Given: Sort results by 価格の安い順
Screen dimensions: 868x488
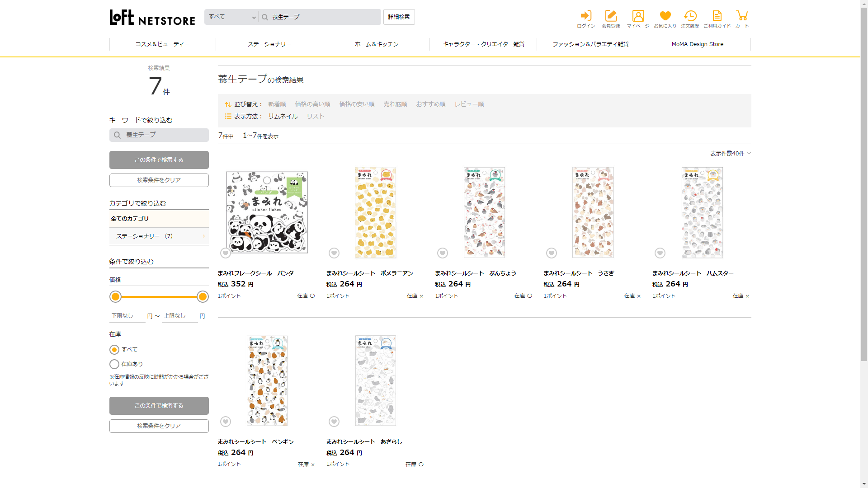Looking at the screenshot, I should [357, 104].
